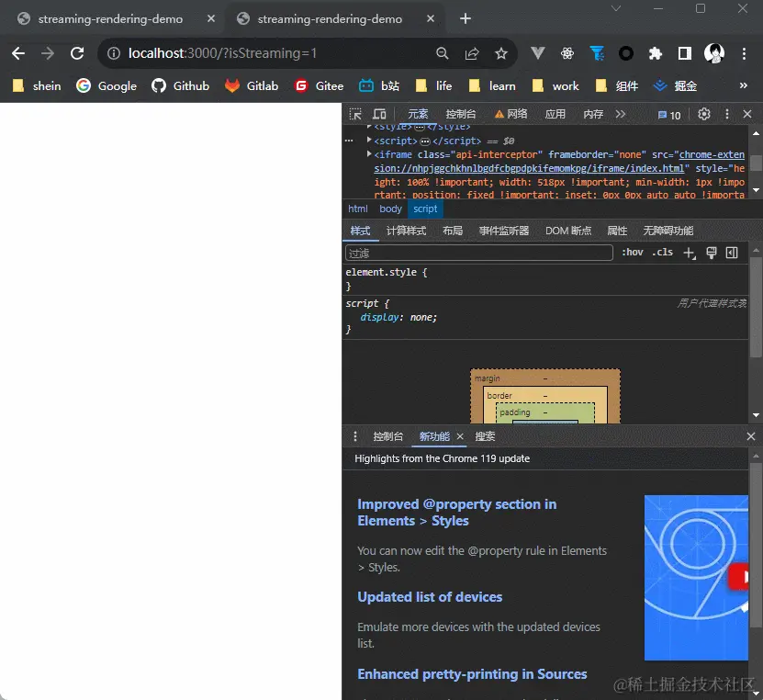763x700 pixels.
Task: Open the b站 bookmark
Action: tap(379, 85)
